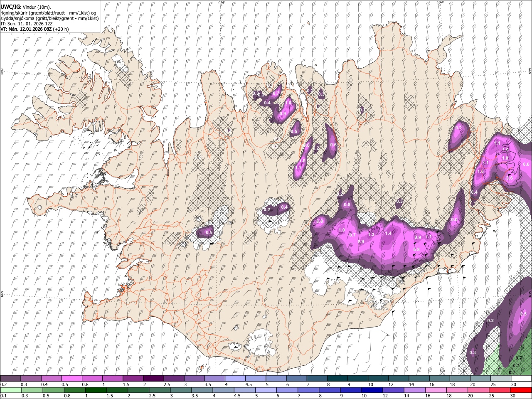Select the 20 hot pink swatch in the lower legend row
The width and height of the screenshot is (532, 399).
coord(478,390)
